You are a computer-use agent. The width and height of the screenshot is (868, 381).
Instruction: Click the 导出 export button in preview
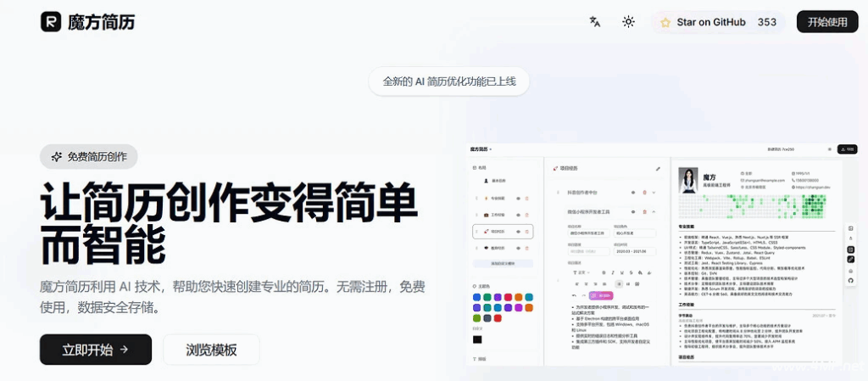pyautogui.click(x=846, y=149)
